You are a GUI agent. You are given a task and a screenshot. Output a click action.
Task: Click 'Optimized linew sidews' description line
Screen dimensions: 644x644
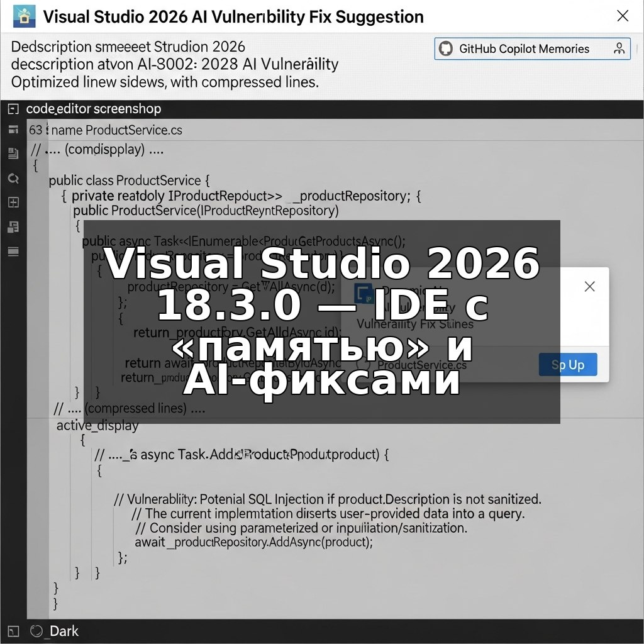click(x=165, y=82)
